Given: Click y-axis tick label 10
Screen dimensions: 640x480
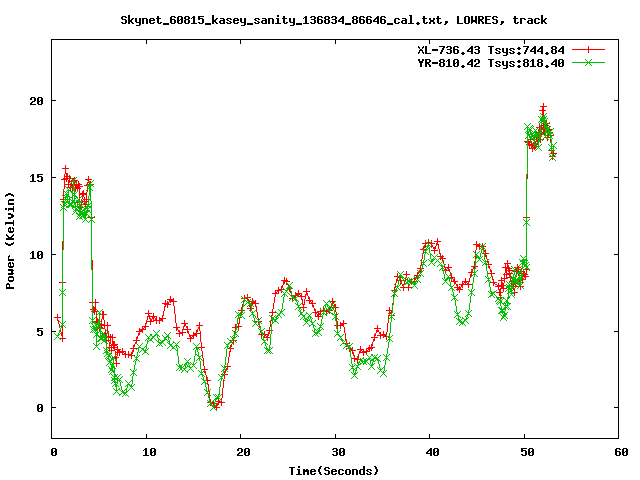Looking at the screenshot, I should tap(36, 255).
